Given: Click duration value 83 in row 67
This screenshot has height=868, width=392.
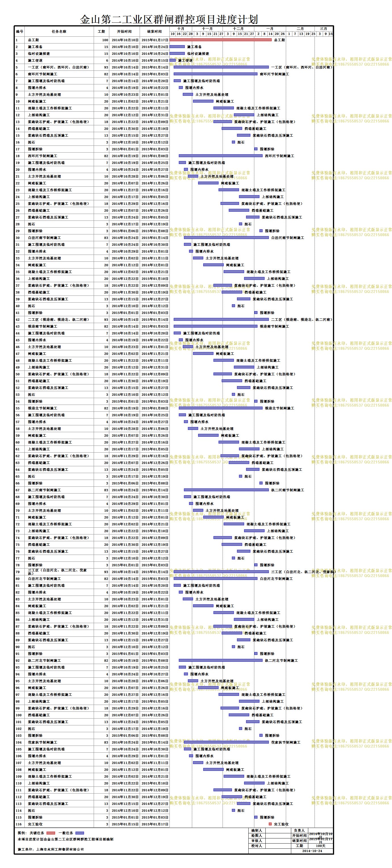Looking at the screenshot, I should (106, 490).
